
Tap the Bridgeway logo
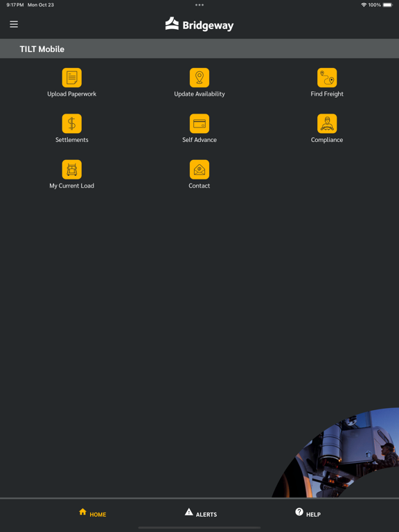(x=199, y=24)
